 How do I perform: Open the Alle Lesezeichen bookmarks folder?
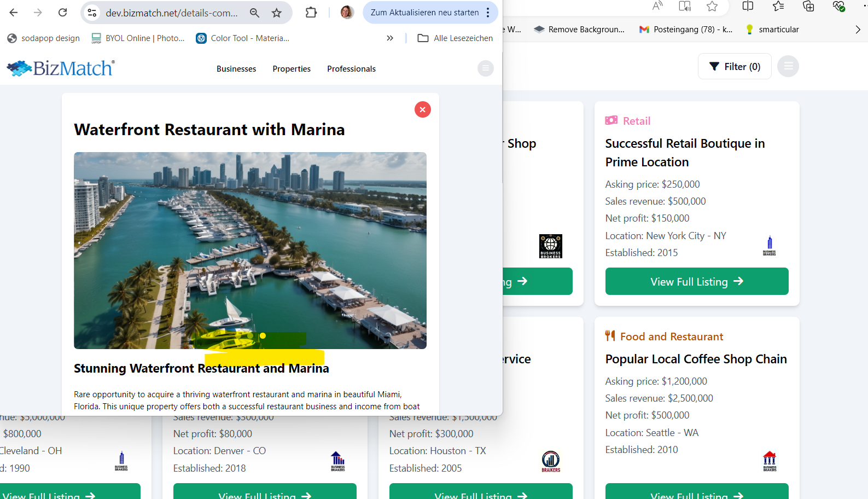click(455, 38)
